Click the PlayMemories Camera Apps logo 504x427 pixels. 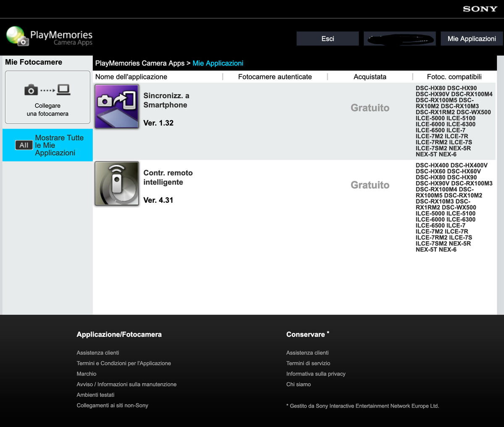pyautogui.click(x=49, y=37)
